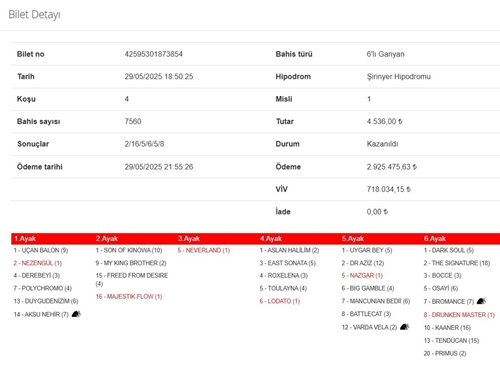Click the Kazanıldı status value
The height and width of the screenshot is (369, 500).
tap(382, 144)
